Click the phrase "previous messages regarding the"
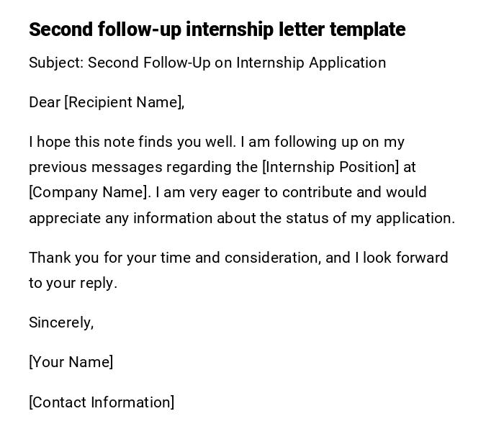This screenshot has width=504, height=447. [143, 167]
